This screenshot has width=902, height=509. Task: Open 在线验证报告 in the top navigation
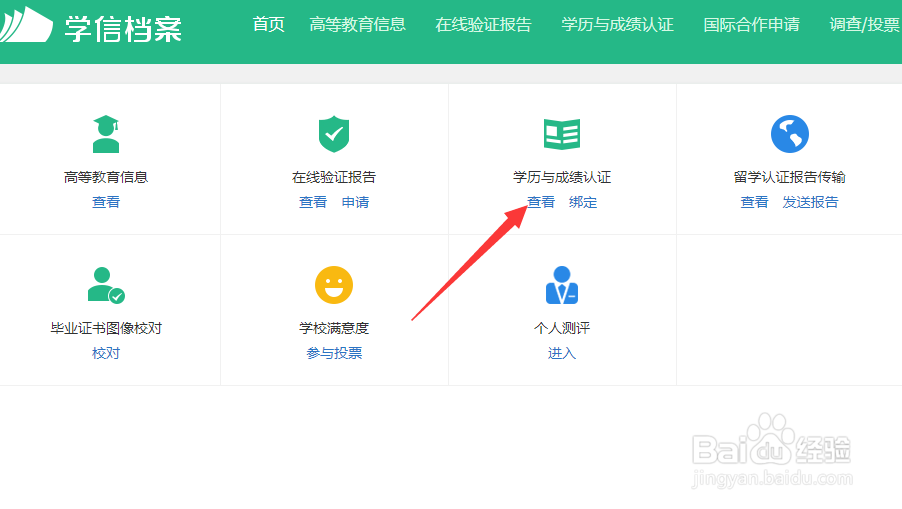click(x=483, y=25)
